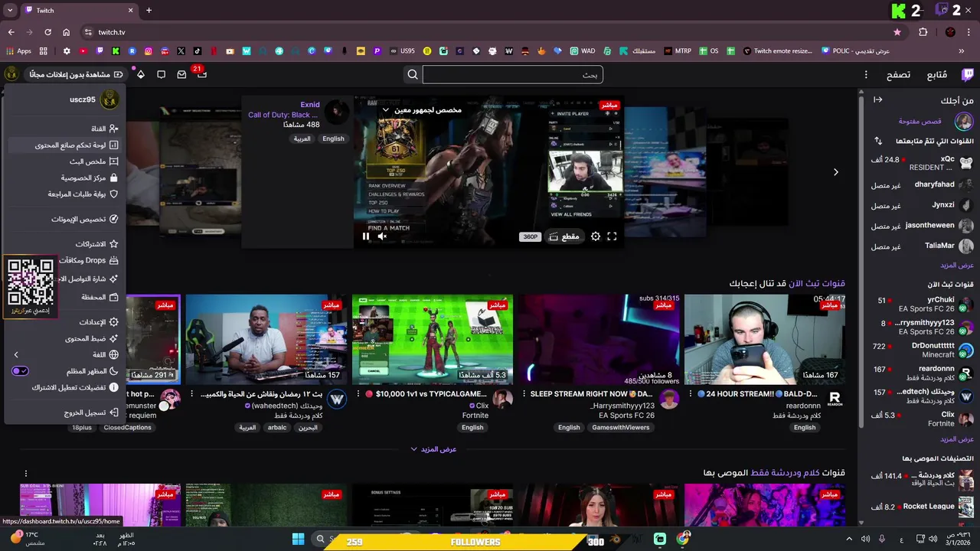Open the user avatar menu in header

pos(11,74)
